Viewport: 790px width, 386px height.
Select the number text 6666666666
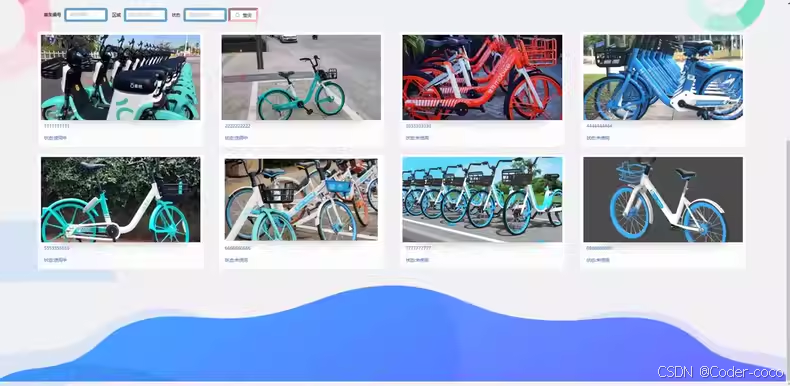(x=237, y=248)
